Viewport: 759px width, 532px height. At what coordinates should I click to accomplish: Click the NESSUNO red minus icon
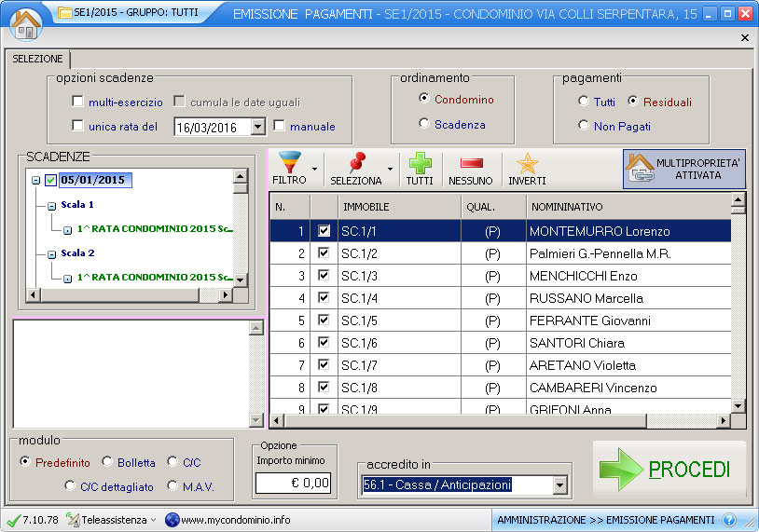pyautogui.click(x=470, y=163)
